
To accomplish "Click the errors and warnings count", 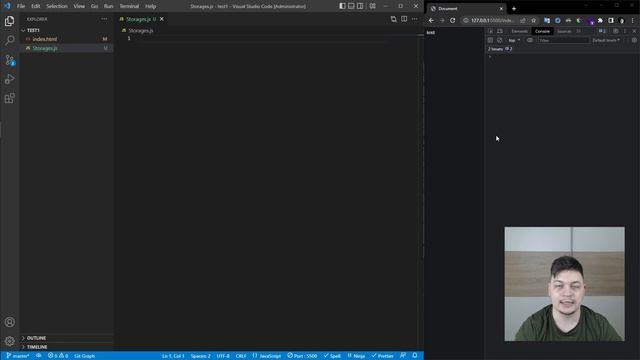I will 58,356.
